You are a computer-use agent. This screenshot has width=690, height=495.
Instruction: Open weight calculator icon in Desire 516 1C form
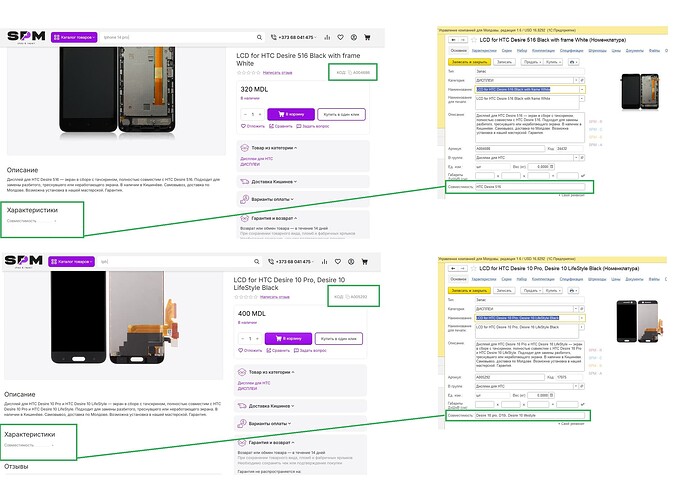pos(551,167)
